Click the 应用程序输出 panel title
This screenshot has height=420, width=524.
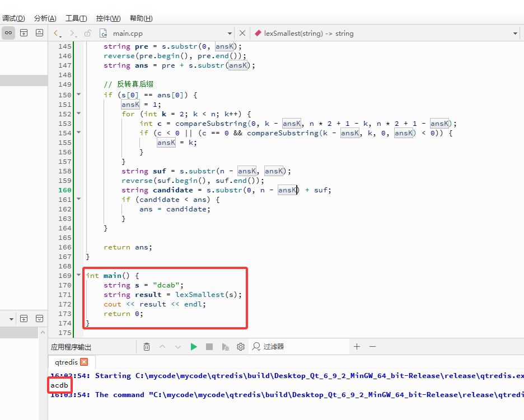click(x=71, y=347)
